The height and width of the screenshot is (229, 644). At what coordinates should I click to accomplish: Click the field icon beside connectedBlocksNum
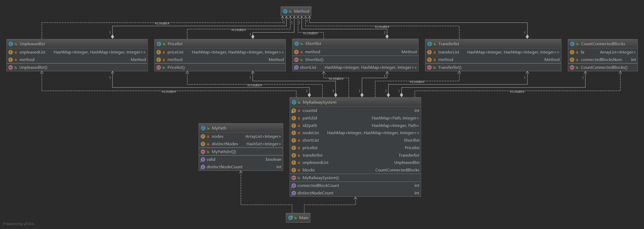click(572, 60)
